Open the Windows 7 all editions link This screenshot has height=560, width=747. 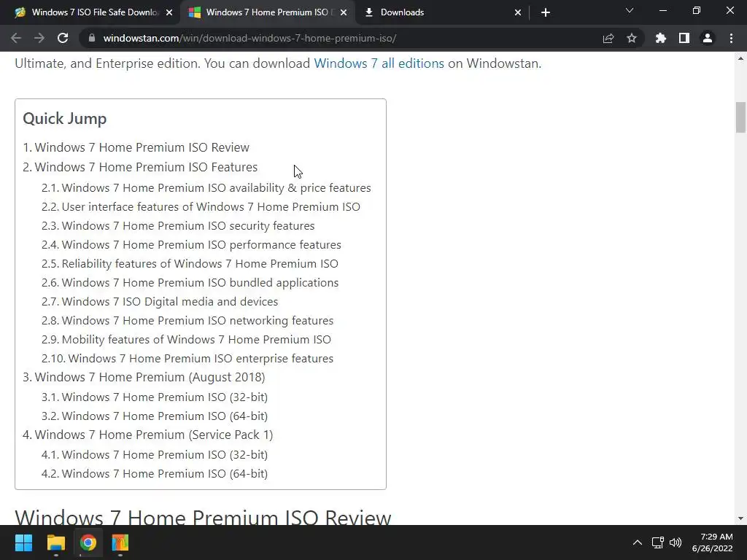pos(379,63)
